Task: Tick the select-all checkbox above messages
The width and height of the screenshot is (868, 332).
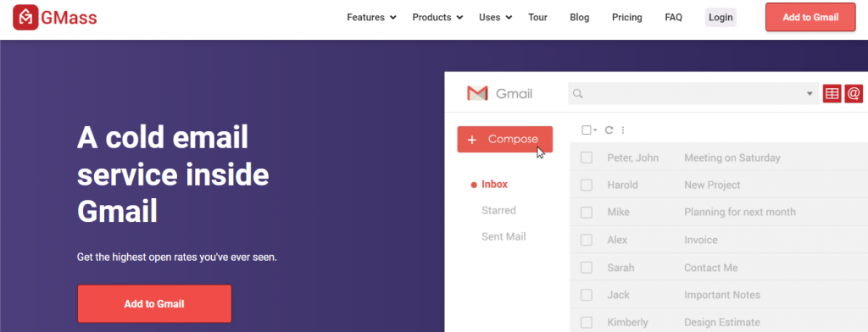Action: click(587, 130)
